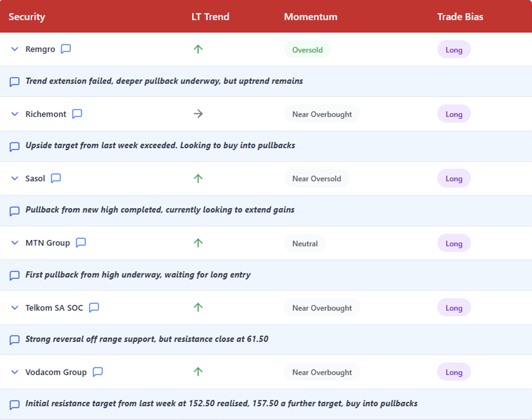Viewport: 532px width, 420px height.
Task: Sort by the Trade Bias column header
Action: tap(460, 17)
